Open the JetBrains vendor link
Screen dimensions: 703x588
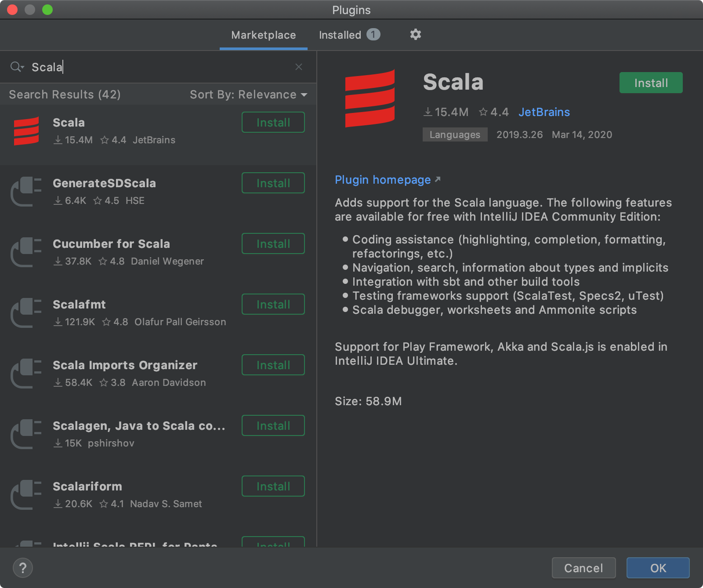point(544,112)
